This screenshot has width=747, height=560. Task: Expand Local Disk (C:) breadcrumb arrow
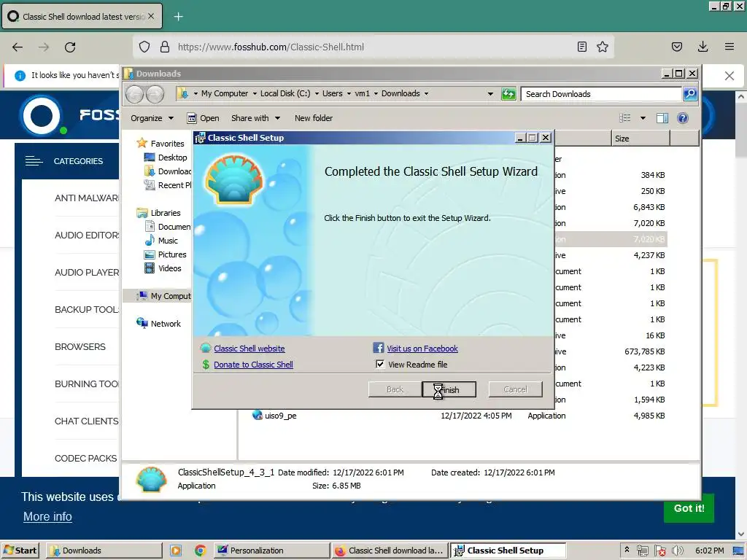click(317, 94)
